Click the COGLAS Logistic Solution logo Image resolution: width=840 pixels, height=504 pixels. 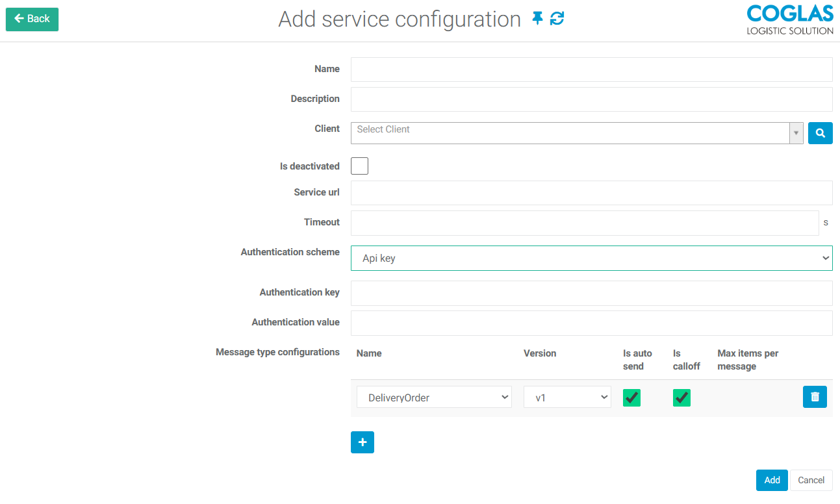[x=789, y=19]
